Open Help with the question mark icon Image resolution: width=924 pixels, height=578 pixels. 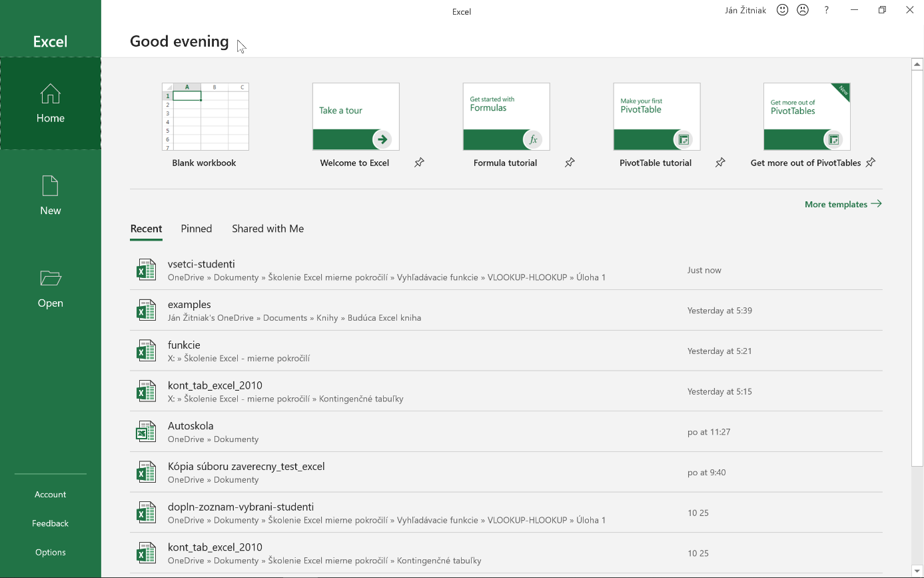tap(827, 10)
